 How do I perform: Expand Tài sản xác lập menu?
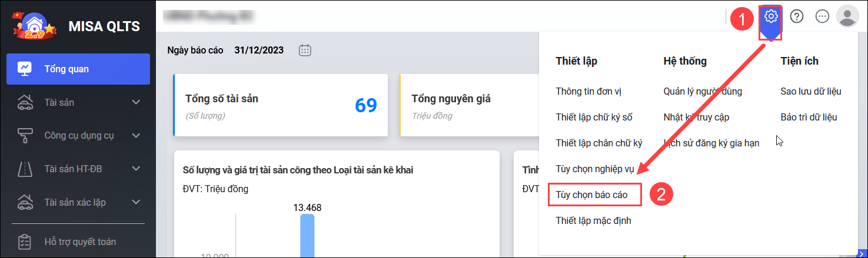[x=136, y=202]
